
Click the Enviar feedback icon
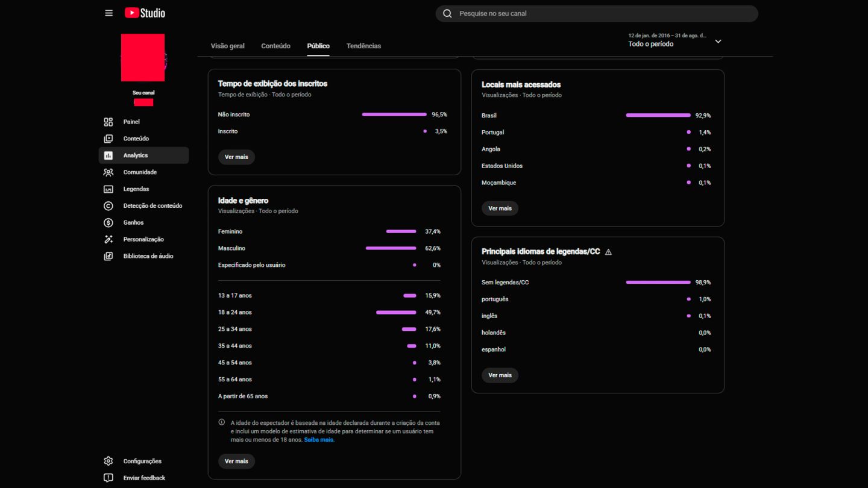[108, 478]
